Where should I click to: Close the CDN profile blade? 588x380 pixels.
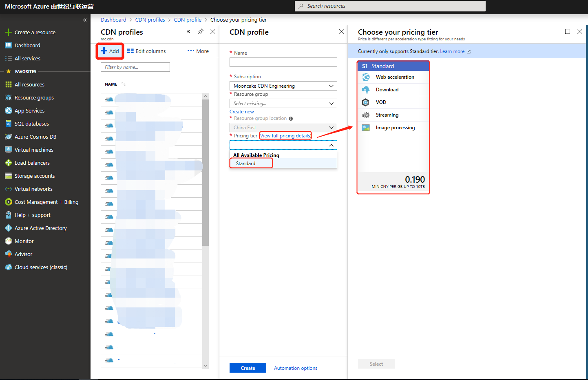click(x=341, y=31)
